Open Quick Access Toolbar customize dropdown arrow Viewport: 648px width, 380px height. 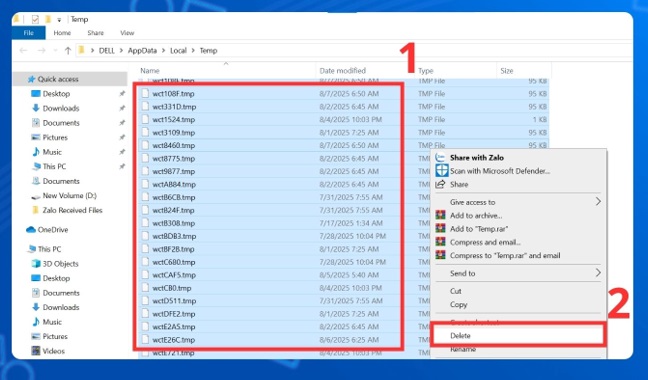(59, 20)
